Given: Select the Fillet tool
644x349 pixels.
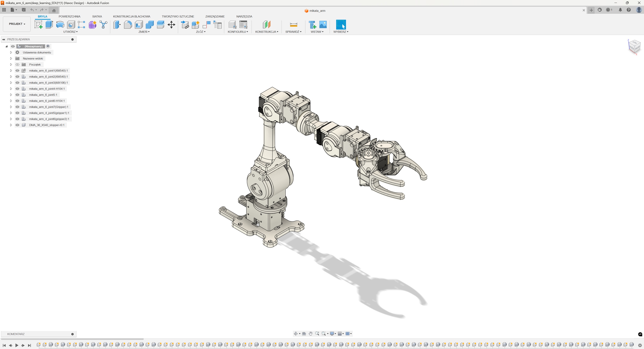Looking at the screenshot, I should click(x=128, y=25).
